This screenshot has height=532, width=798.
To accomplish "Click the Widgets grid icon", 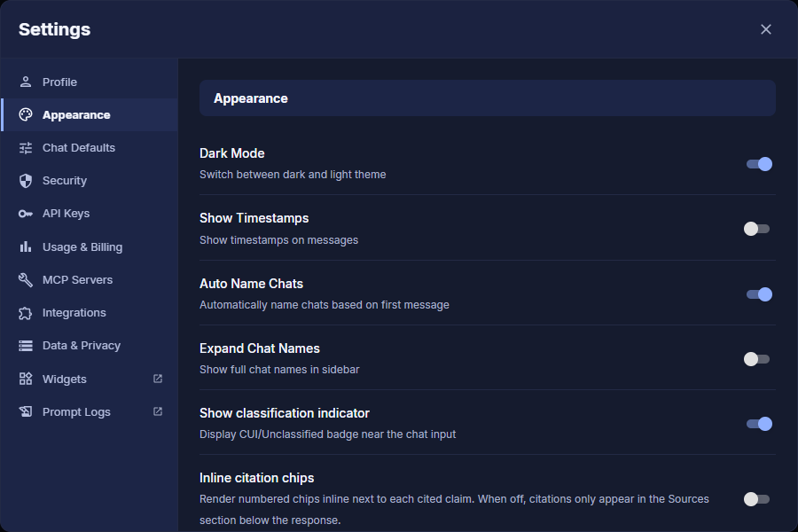I will [x=26, y=379].
